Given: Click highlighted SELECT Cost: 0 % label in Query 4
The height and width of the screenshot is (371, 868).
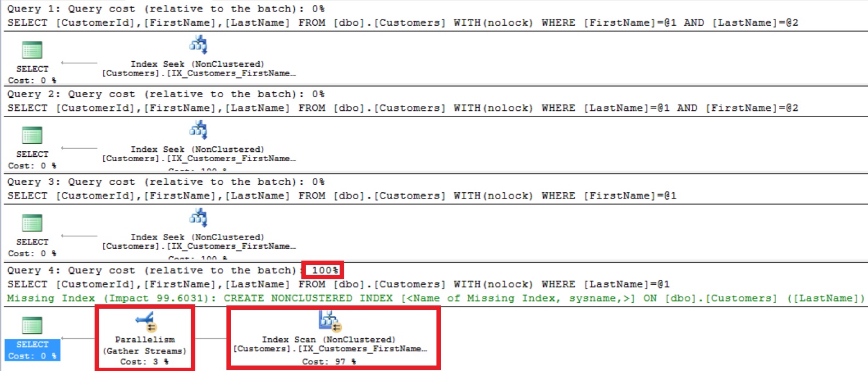Looking at the screenshot, I should pyautogui.click(x=32, y=350).
